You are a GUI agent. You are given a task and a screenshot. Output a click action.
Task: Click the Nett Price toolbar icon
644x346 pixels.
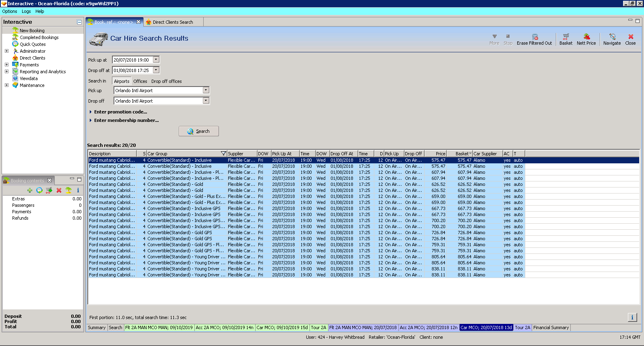[586, 37]
